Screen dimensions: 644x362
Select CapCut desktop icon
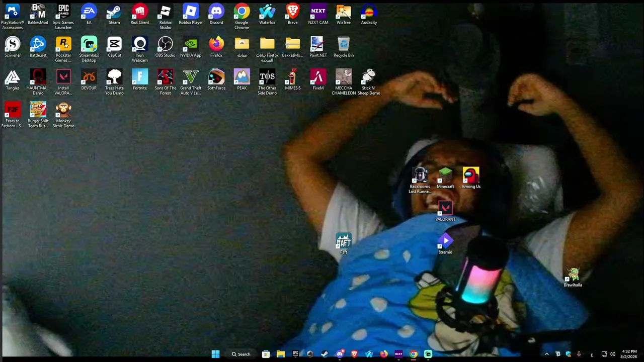click(x=114, y=47)
